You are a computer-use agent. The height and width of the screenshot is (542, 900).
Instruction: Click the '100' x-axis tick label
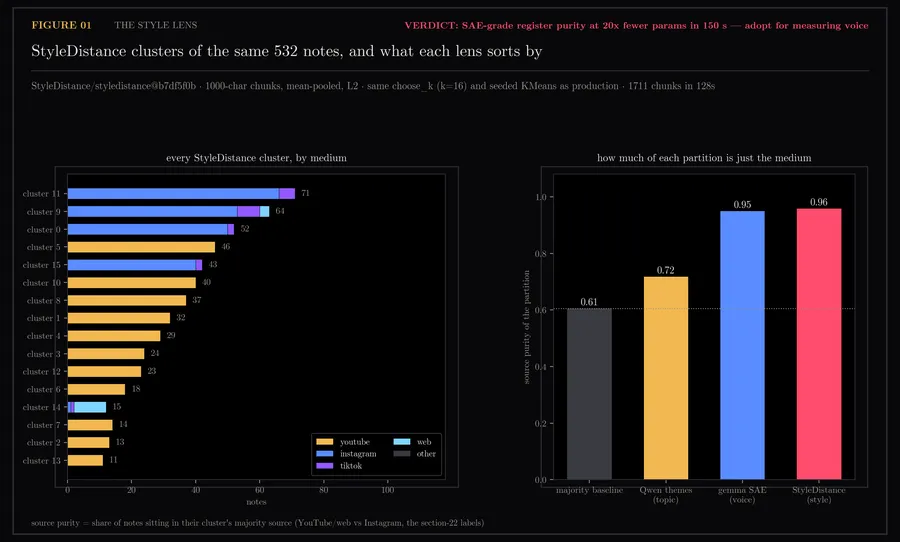click(x=387, y=490)
